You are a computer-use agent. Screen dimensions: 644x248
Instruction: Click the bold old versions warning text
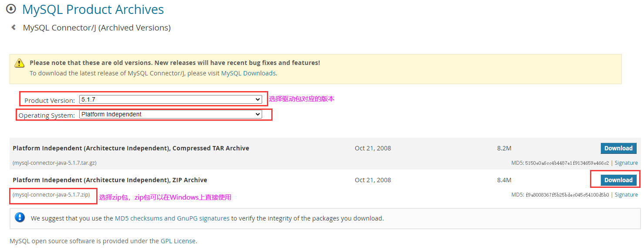coord(175,63)
